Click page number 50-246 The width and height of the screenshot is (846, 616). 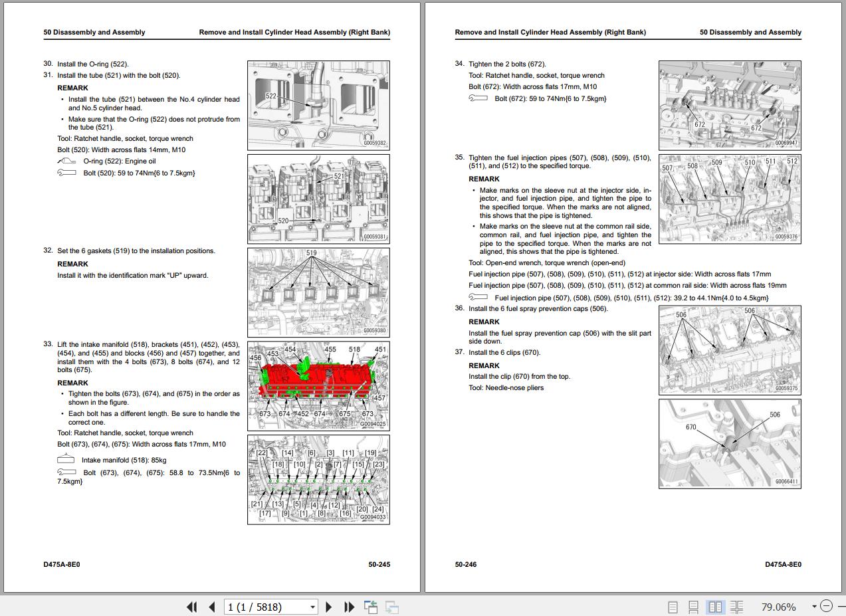pyautogui.click(x=466, y=564)
